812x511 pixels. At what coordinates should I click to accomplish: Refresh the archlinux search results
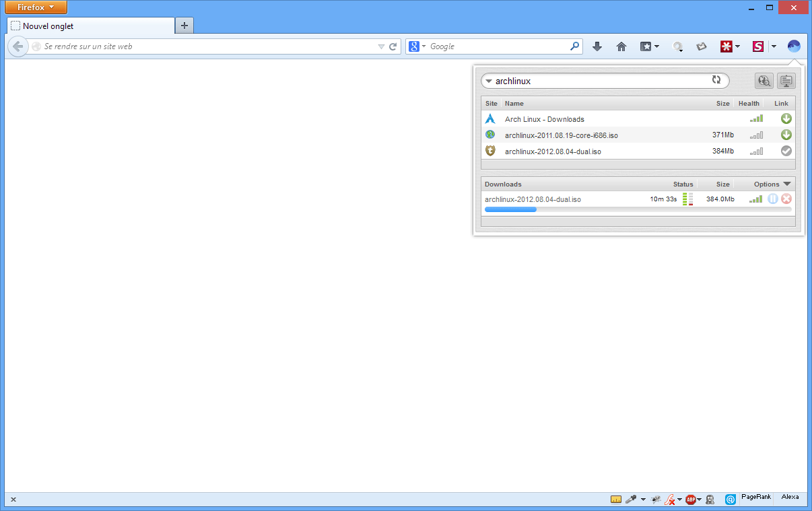(716, 80)
